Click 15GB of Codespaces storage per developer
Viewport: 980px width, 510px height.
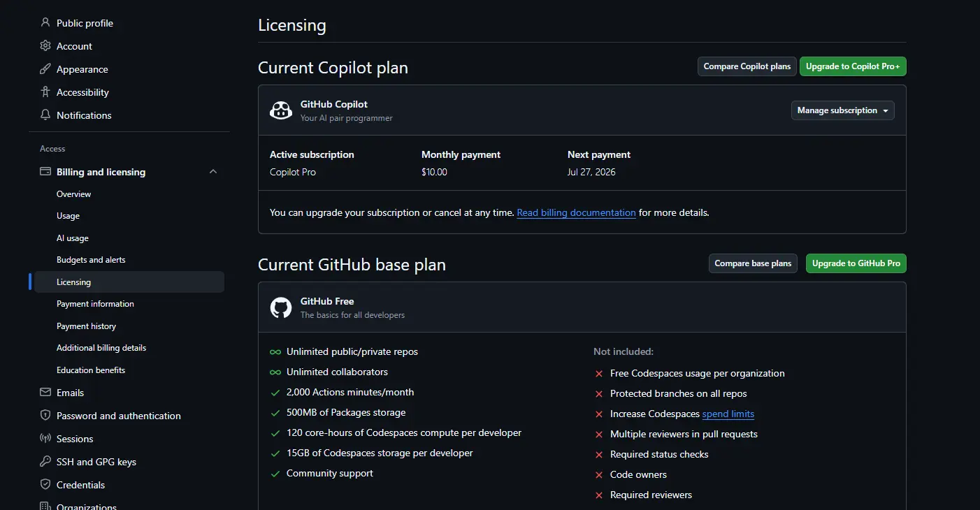click(380, 453)
